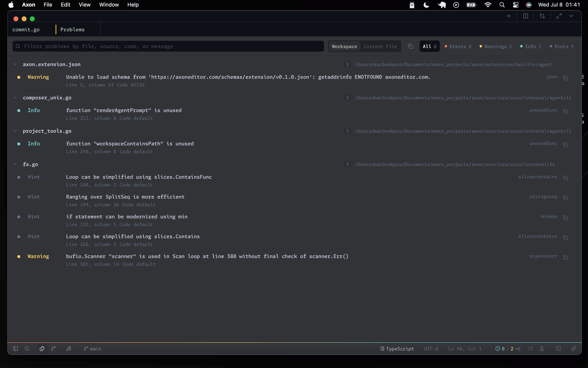Image resolution: width=588 pixels, height=368 pixels.
Task: Click the music note icon in status bar
Action: coord(69,349)
